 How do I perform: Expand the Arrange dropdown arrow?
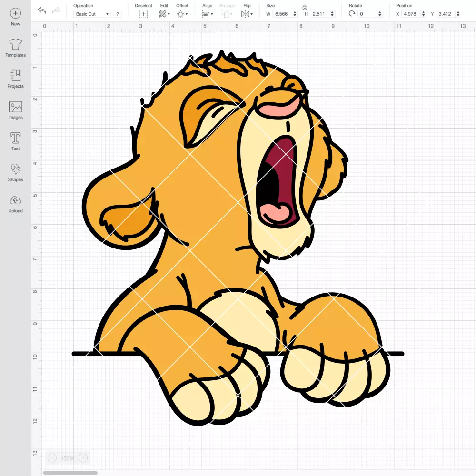[232, 14]
